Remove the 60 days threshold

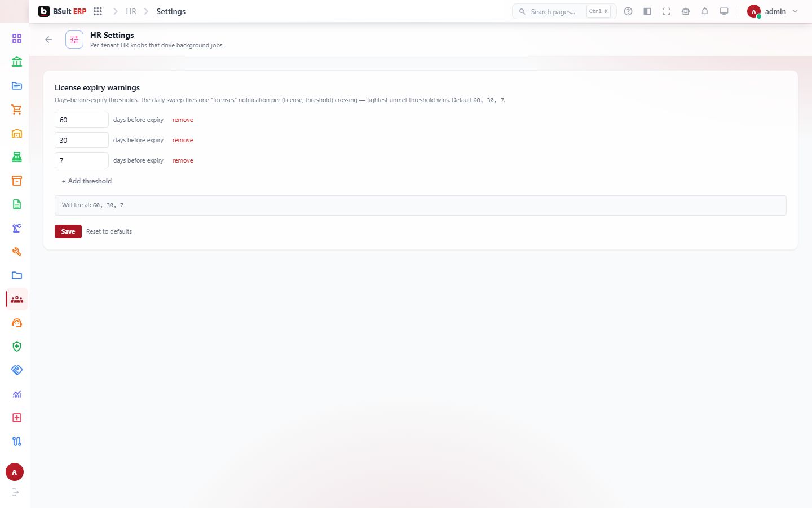click(x=183, y=120)
